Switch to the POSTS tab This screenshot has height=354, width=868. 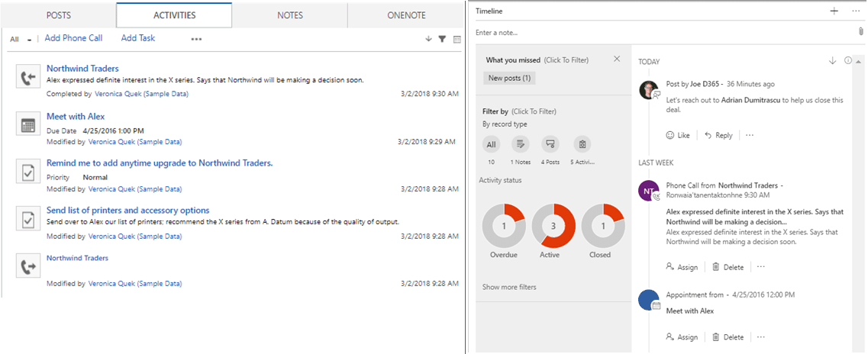58,15
